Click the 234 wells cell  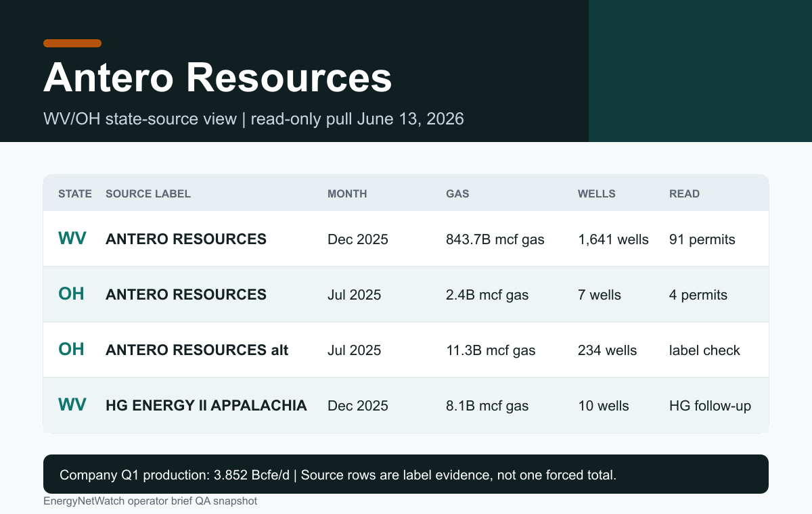(x=608, y=350)
